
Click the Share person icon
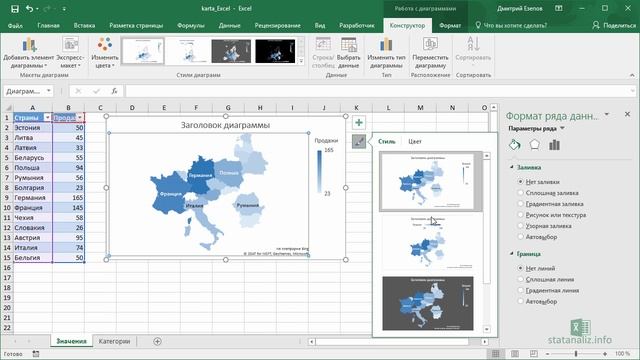tap(596, 25)
